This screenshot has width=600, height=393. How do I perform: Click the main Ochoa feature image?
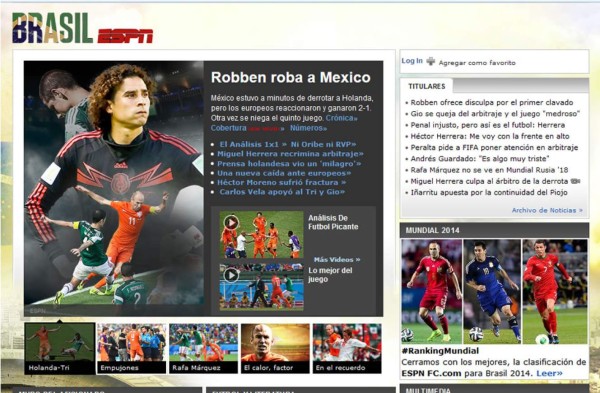pos(114,188)
